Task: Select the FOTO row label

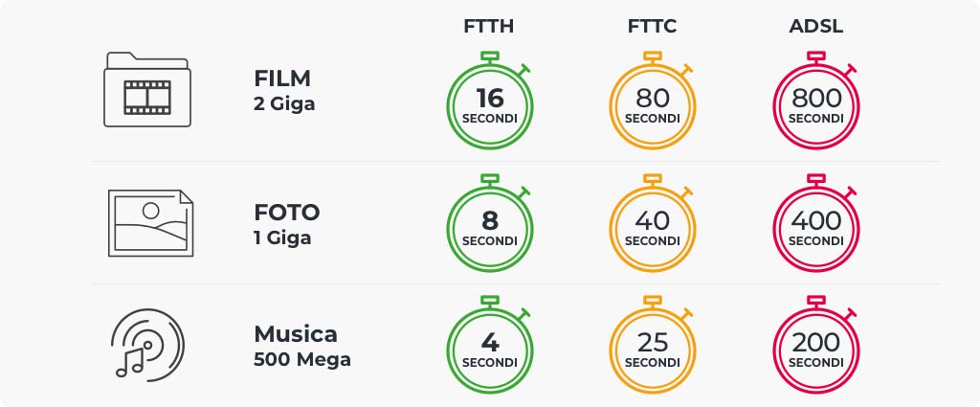Action: [x=286, y=213]
